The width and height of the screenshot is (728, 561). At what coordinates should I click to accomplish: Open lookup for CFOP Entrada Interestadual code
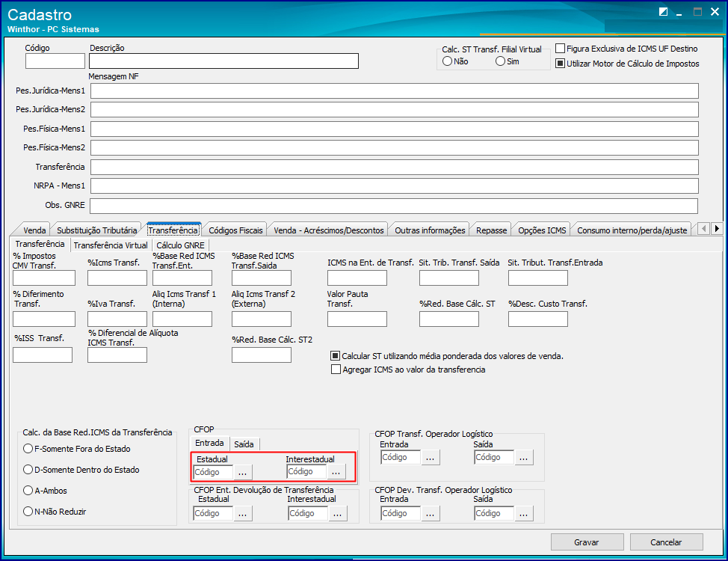pos(336,472)
